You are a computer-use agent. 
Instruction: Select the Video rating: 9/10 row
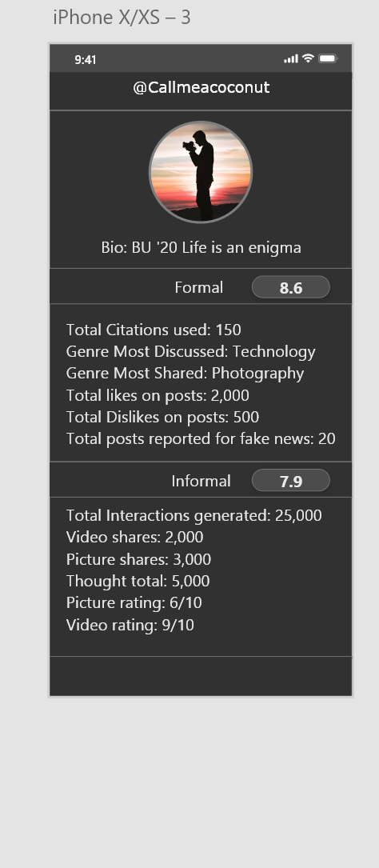tap(130, 625)
